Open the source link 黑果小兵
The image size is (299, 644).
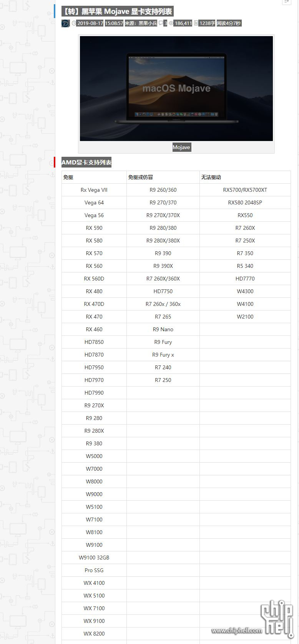148,23
